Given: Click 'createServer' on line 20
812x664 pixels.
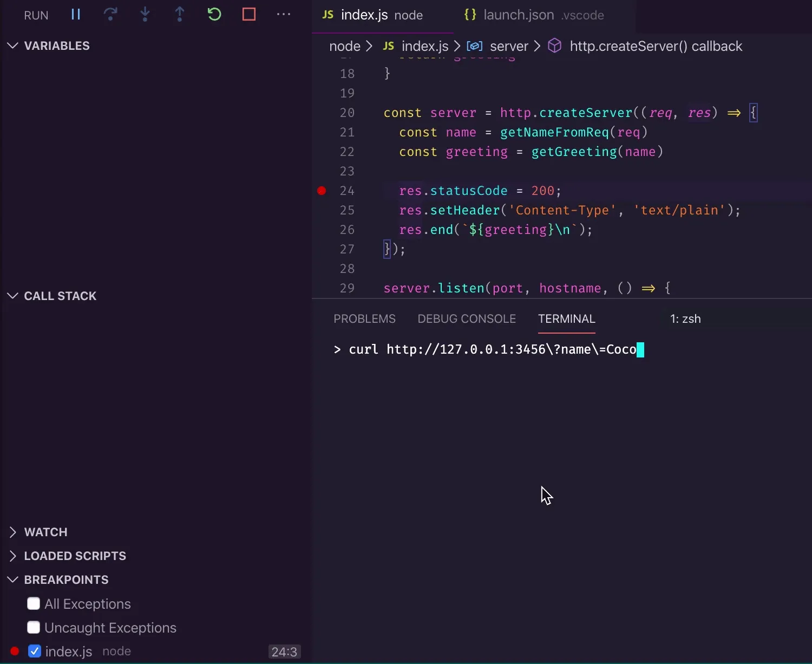Looking at the screenshot, I should pyautogui.click(x=586, y=113).
